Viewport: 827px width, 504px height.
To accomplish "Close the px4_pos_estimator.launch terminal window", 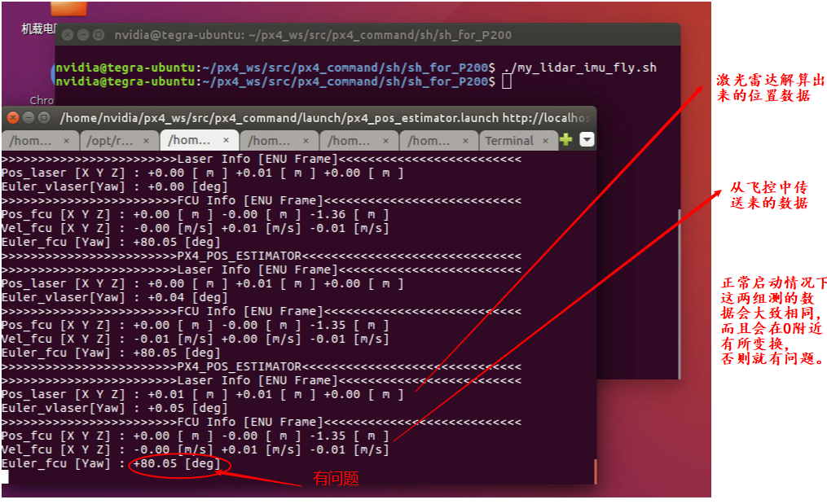I will click(13, 117).
